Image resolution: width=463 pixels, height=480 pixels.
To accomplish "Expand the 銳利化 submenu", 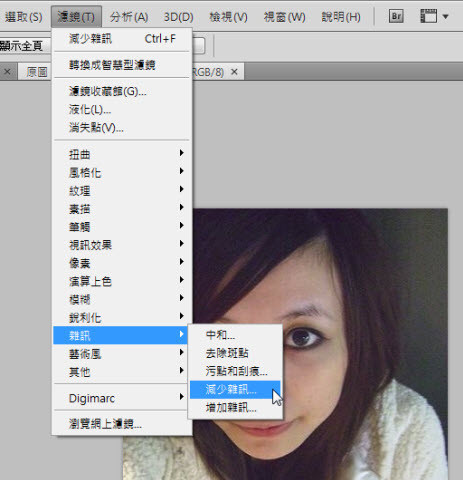I will pos(122,318).
